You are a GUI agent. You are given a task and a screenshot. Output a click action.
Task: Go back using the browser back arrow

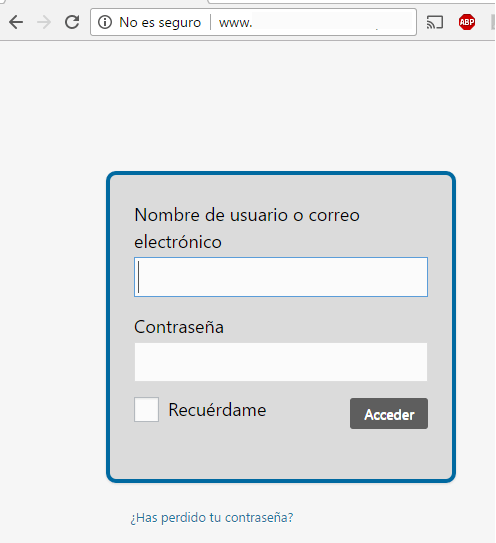tap(16, 23)
